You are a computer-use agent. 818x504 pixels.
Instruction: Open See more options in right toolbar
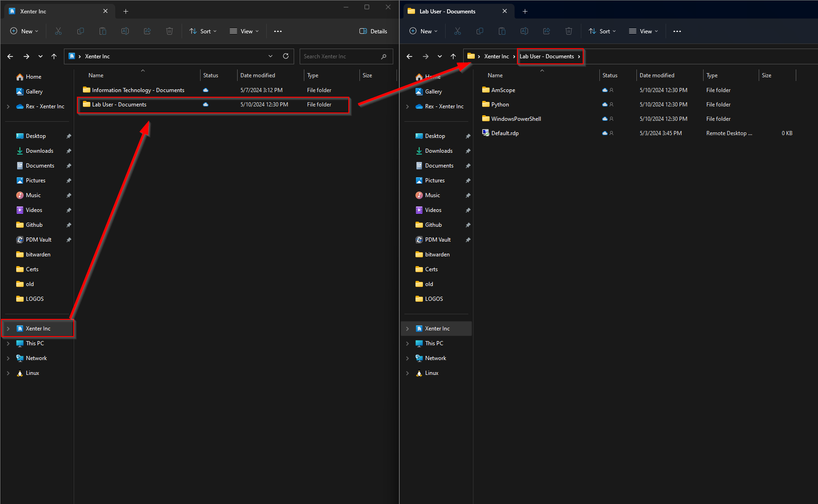677,31
